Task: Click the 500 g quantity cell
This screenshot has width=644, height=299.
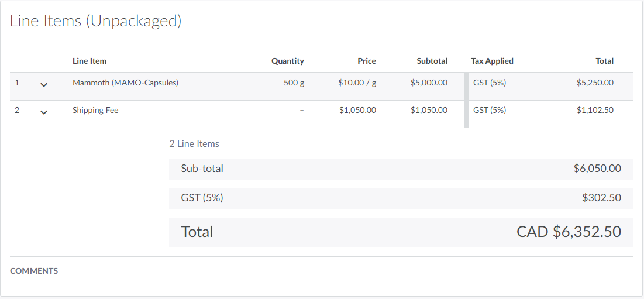Action: [294, 83]
